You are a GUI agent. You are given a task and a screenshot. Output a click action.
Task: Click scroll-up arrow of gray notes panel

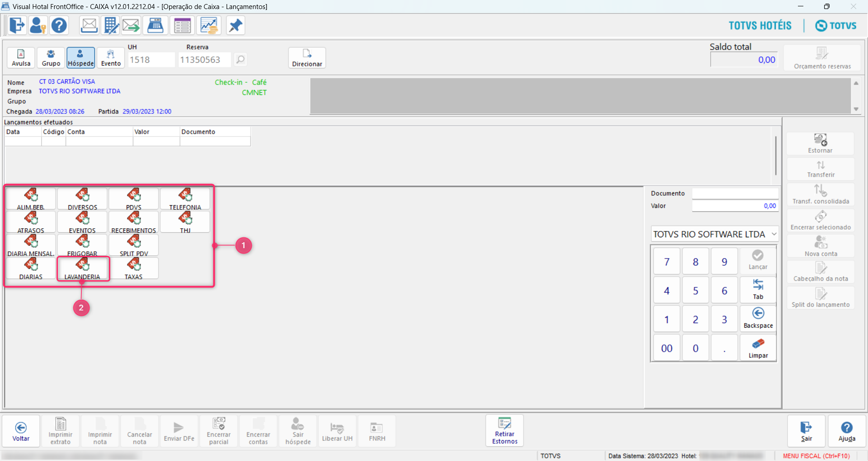[x=856, y=83]
